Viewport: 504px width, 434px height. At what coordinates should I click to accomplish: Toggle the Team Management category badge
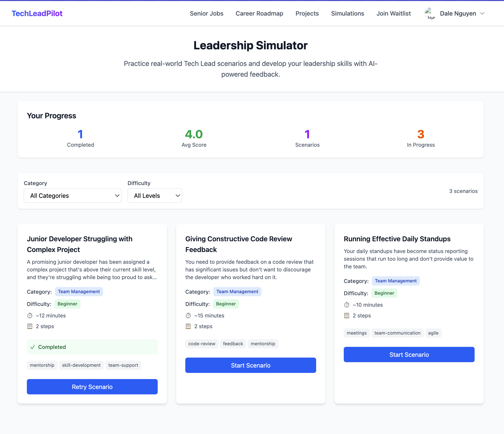[79, 291]
